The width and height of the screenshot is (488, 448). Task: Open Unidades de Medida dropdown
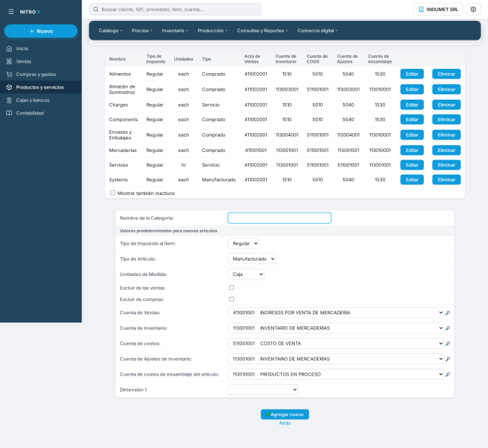pos(246,274)
